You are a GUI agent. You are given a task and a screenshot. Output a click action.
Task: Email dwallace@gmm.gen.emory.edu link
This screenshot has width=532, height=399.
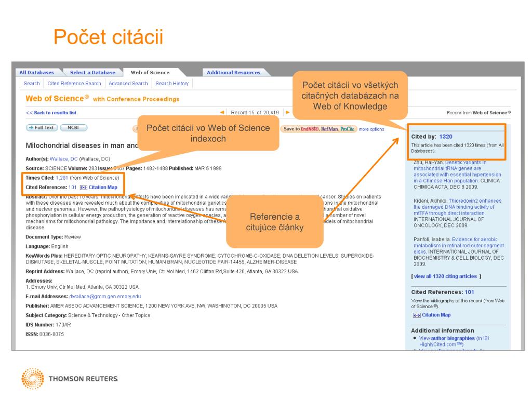coord(105,297)
